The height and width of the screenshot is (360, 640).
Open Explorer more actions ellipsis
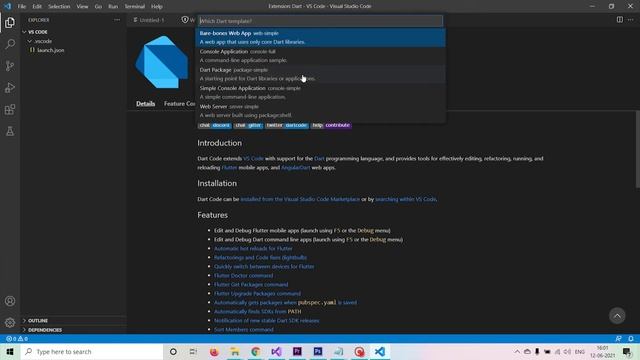pyautogui.click(x=117, y=20)
